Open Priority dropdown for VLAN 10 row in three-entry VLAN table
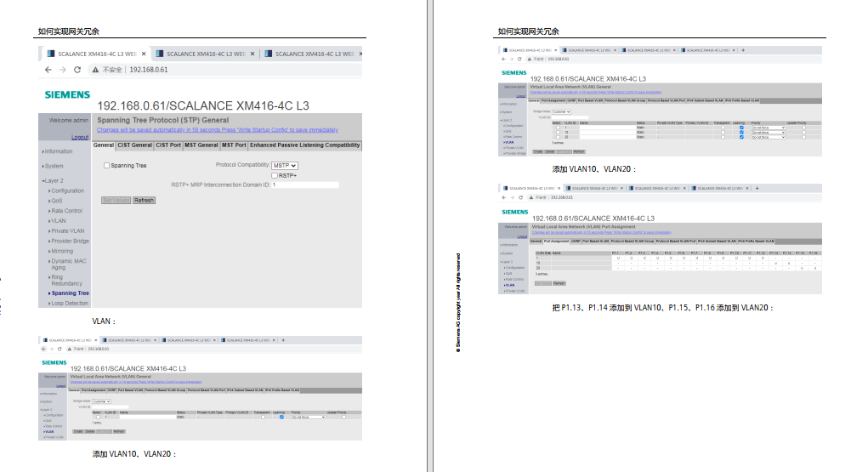The width and height of the screenshot is (868, 472). pyautogui.click(x=769, y=133)
